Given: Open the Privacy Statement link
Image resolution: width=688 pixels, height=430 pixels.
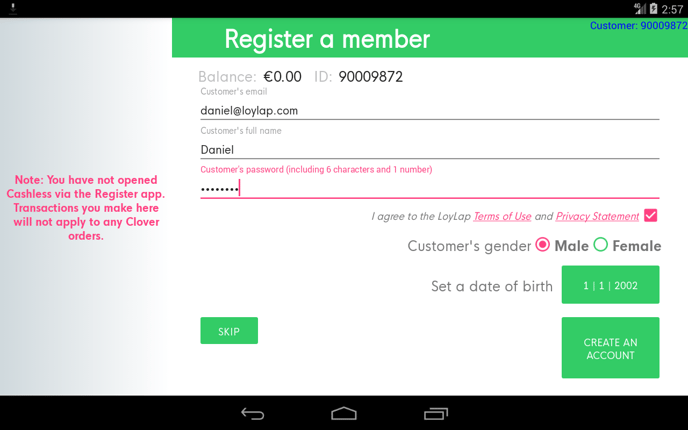Looking at the screenshot, I should coord(597,216).
